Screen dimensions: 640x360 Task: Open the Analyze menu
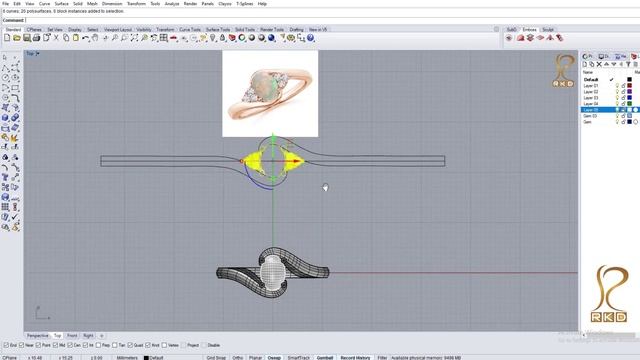click(172, 4)
